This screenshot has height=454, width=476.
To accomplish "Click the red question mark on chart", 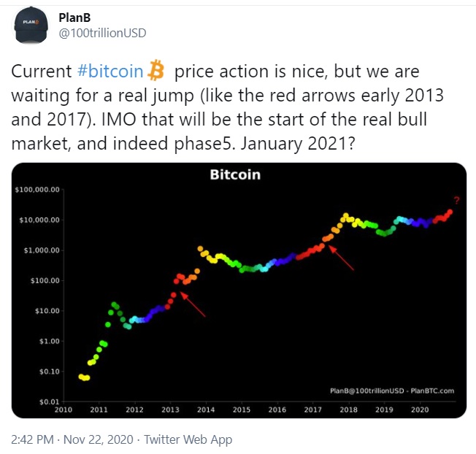I will 456,200.
